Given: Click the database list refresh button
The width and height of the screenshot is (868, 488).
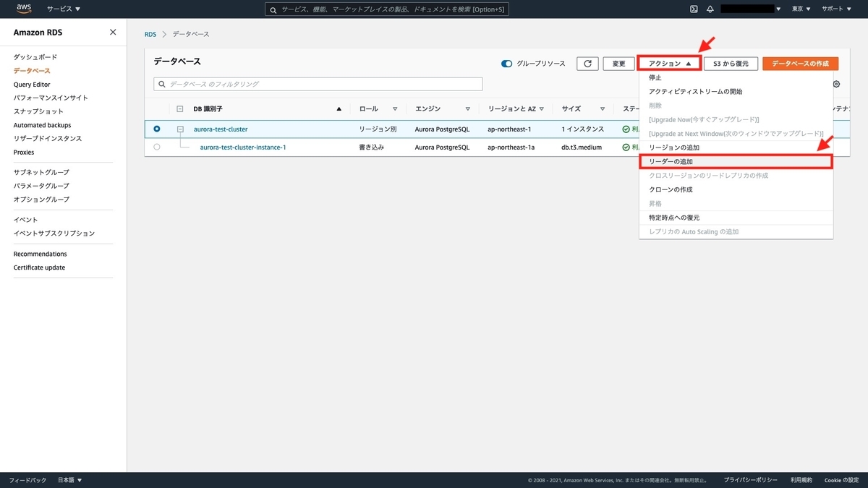Looking at the screenshot, I should pos(587,64).
